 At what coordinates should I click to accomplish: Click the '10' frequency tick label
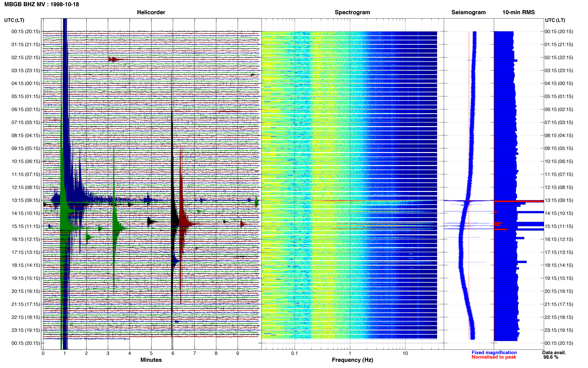(405, 353)
